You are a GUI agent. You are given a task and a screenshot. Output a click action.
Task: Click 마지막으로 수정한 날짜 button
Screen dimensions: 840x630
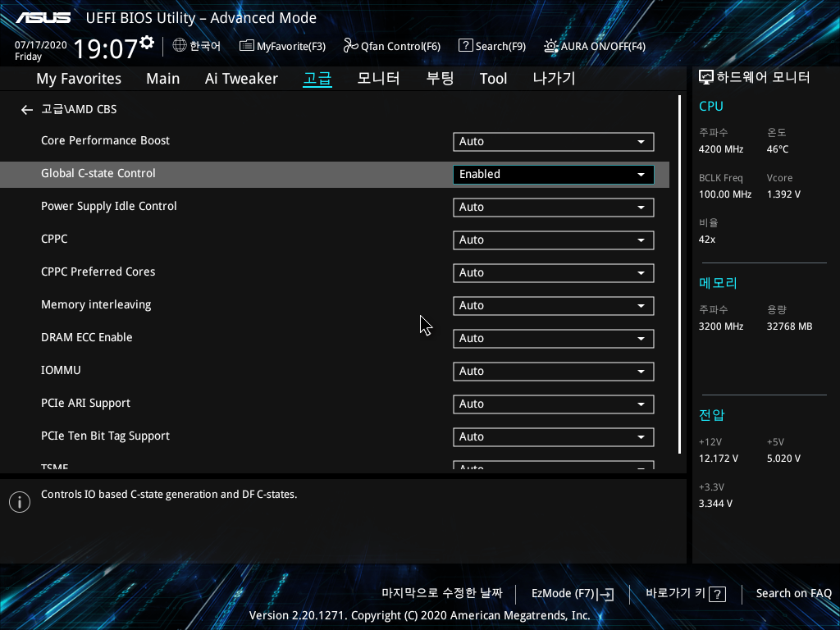[442, 593]
